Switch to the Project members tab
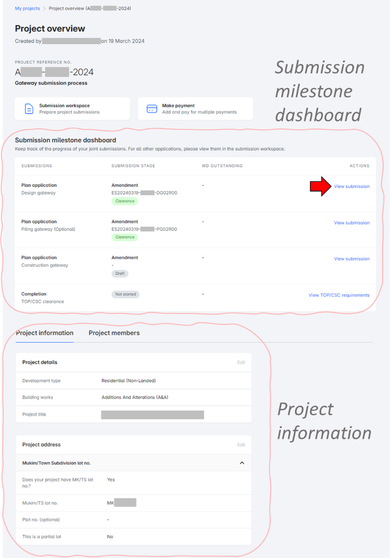The height and width of the screenshot is (558, 392). pos(114,333)
